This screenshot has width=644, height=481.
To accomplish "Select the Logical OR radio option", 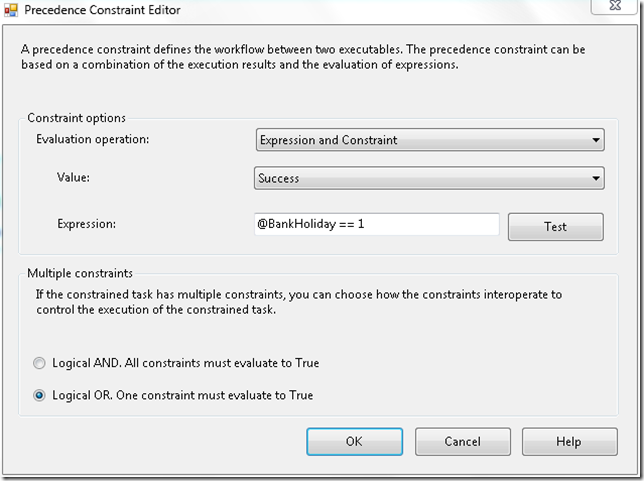I will tap(40, 395).
